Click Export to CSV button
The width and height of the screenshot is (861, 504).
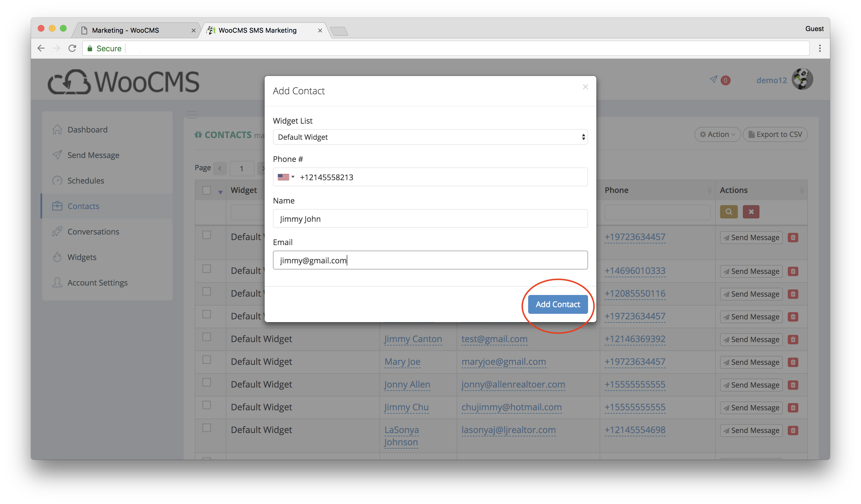point(776,133)
